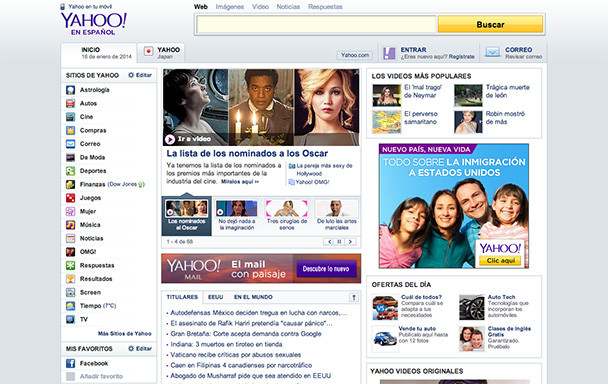Screen dimensions: 608x384
Task: Select the Imágenes search tab
Action: 230,7
